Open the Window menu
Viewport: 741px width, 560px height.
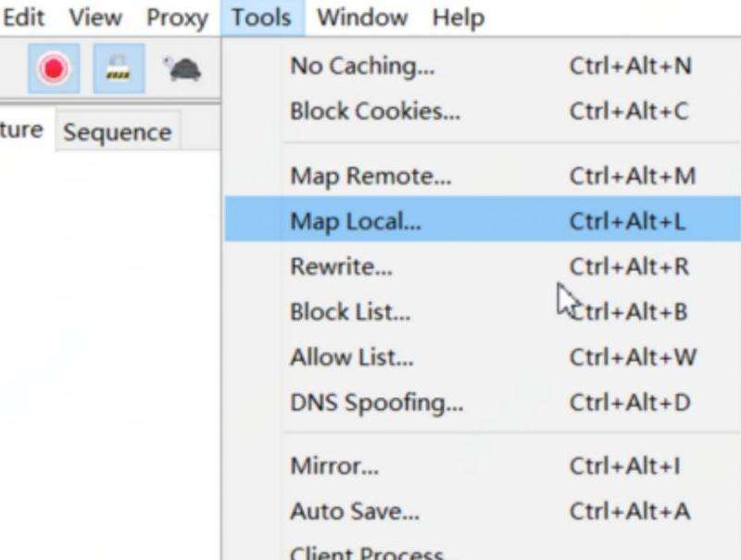[x=361, y=18]
